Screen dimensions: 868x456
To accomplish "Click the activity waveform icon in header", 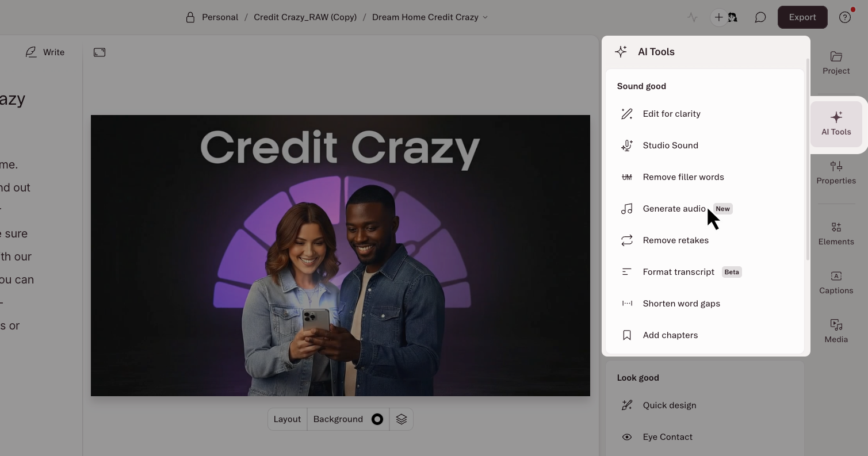I will pyautogui.click(x=692, y=17).
